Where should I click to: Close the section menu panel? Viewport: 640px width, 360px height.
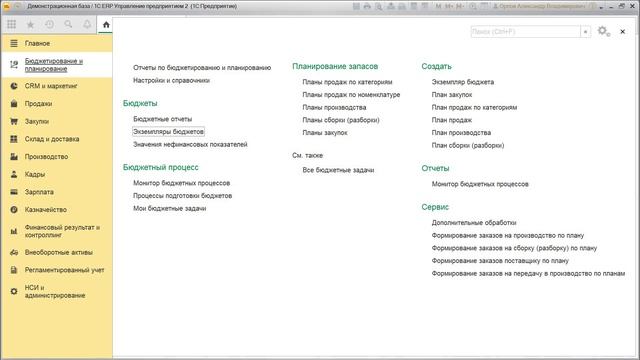click(x=622, y=31)
